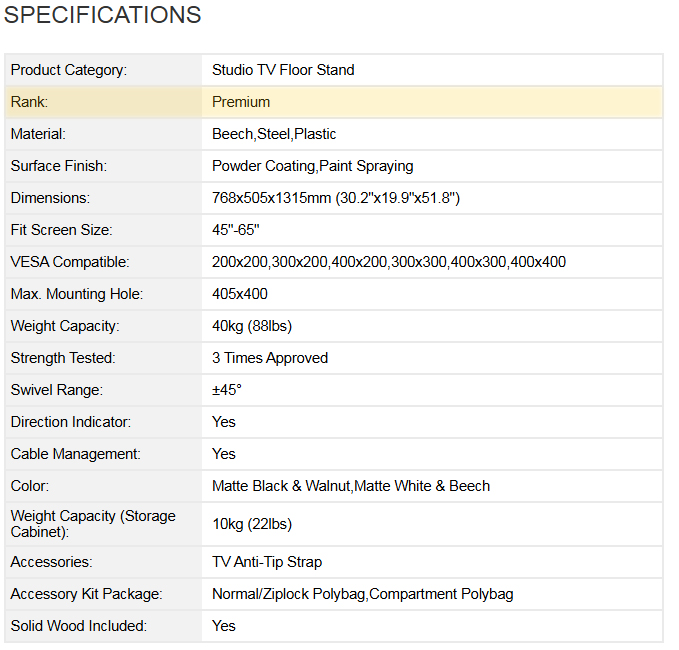Click the 40kg (88lbs) weight capacity
Screen dimensions: 679x650
252,326
